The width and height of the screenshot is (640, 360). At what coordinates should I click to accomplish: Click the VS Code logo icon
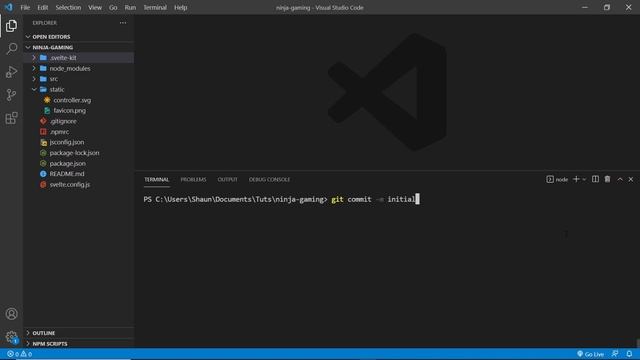(9, 7)
